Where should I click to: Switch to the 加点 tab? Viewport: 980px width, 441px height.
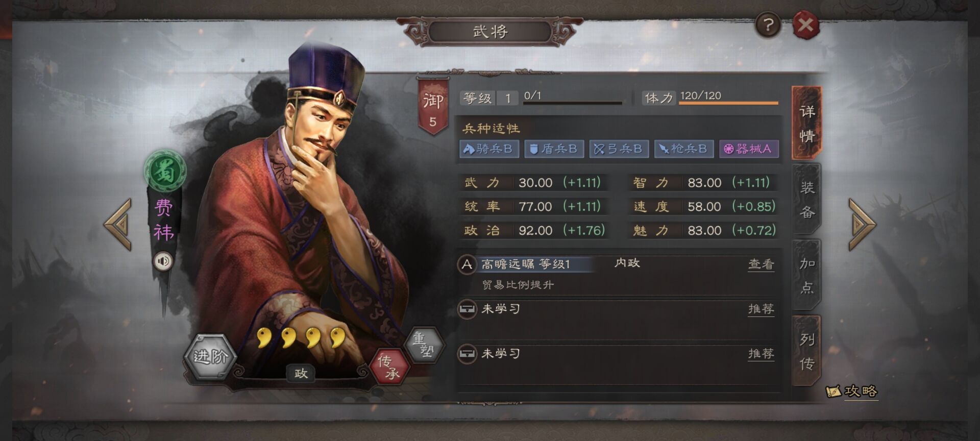point(807,276)
